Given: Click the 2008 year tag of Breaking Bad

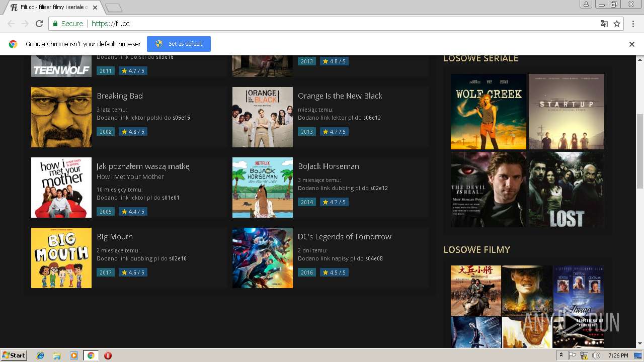Looking at the screenshot, I should tap(106, 132).
